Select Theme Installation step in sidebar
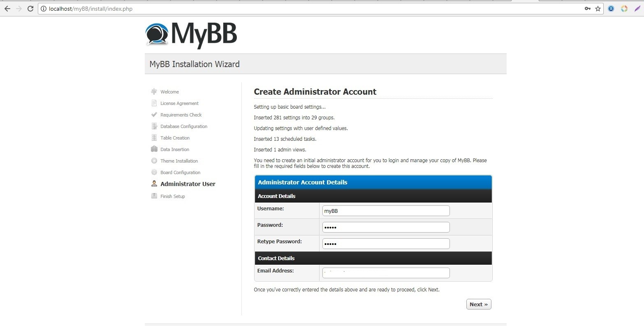Screen dimensions: 644x326 [179, 161]
